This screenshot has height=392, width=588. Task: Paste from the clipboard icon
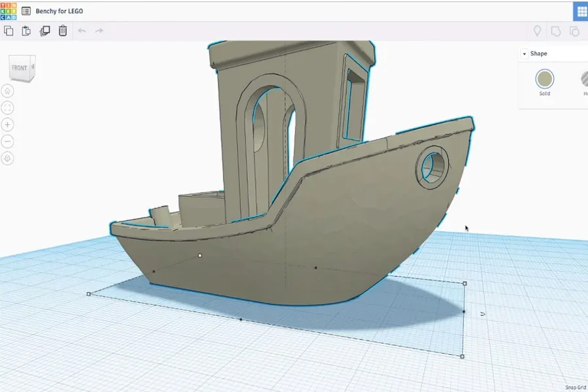pos(26,31)
